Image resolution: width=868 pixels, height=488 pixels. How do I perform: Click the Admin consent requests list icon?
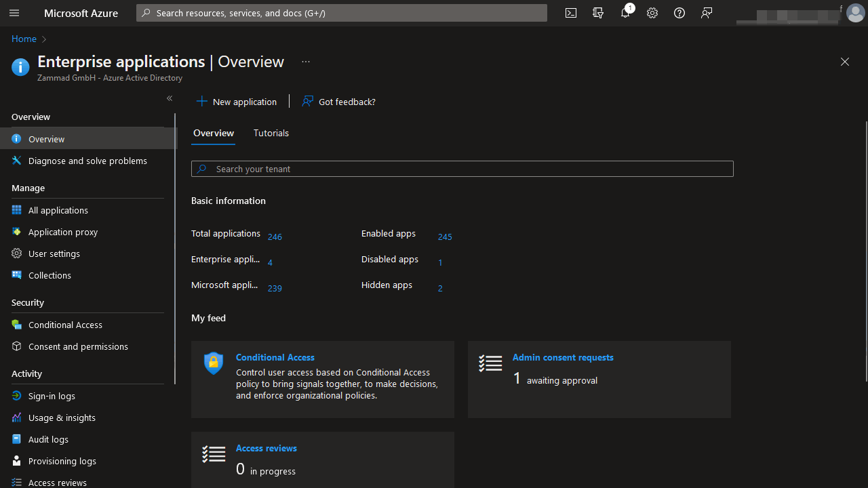click(x=490, y=363)
